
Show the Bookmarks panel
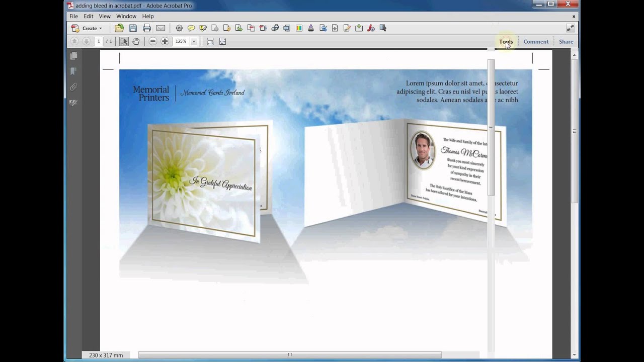point(73,71)
